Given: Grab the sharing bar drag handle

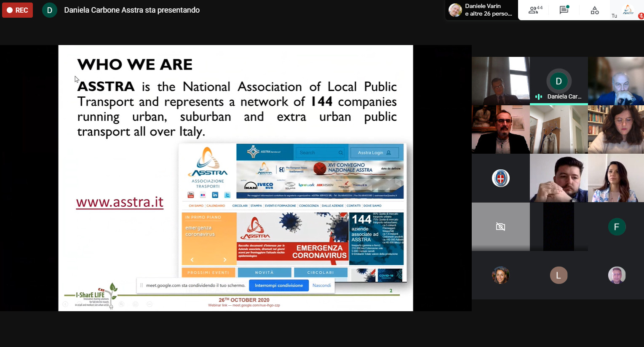Looking at the screenshot, I should tap(142, 286).
